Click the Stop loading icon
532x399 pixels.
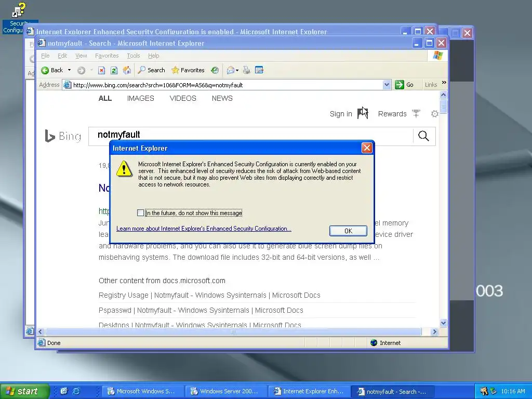[101, 70]
